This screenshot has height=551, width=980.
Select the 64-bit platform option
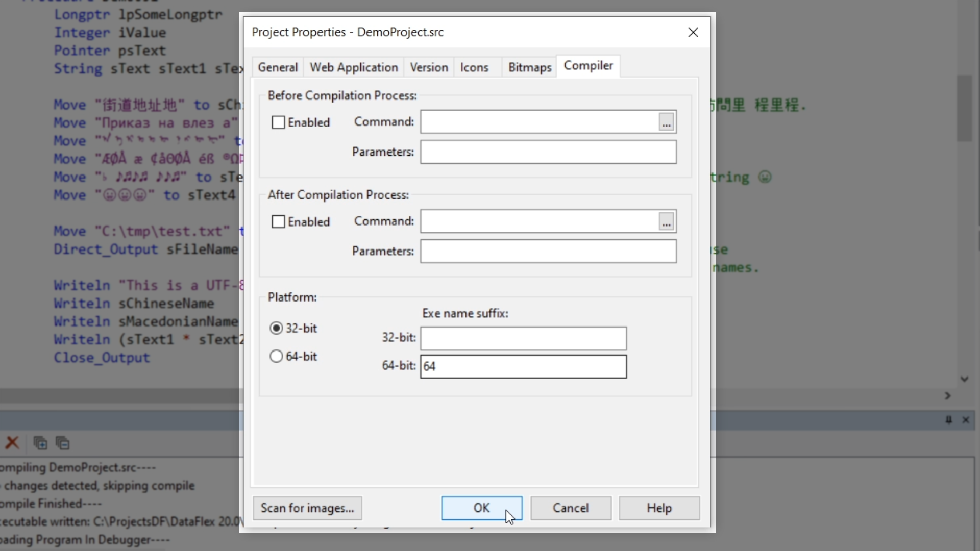276,356
